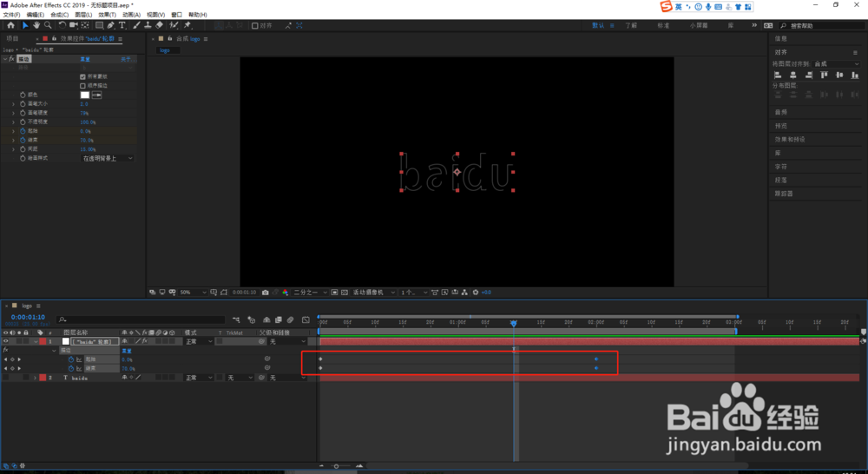Open the composition flowchart icon in viewer
868x474 pixels.
(x=464, y=293)
